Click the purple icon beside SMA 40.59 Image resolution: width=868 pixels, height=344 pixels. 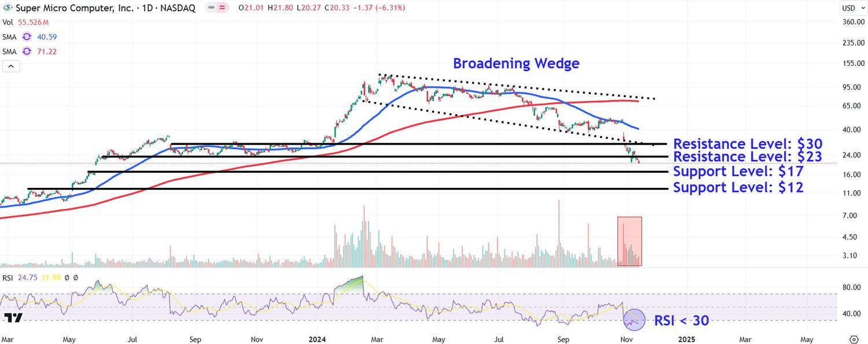(x=27, y=37)
